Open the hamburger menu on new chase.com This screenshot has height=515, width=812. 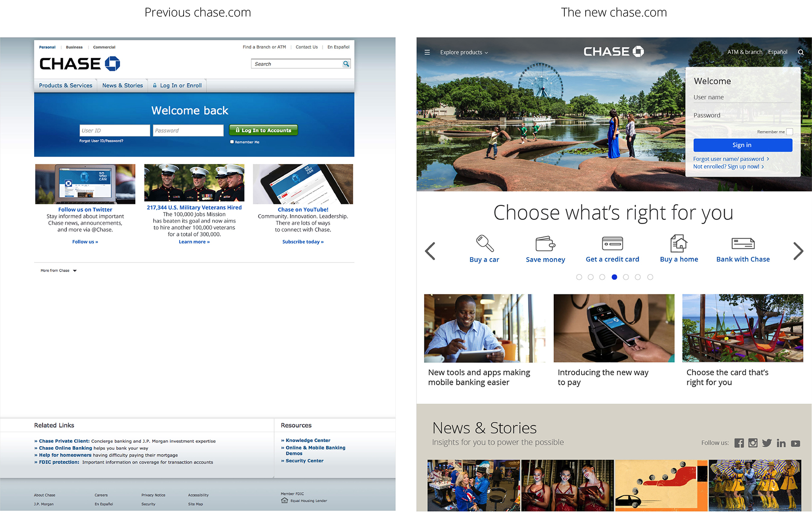click(x=427, y=52)
